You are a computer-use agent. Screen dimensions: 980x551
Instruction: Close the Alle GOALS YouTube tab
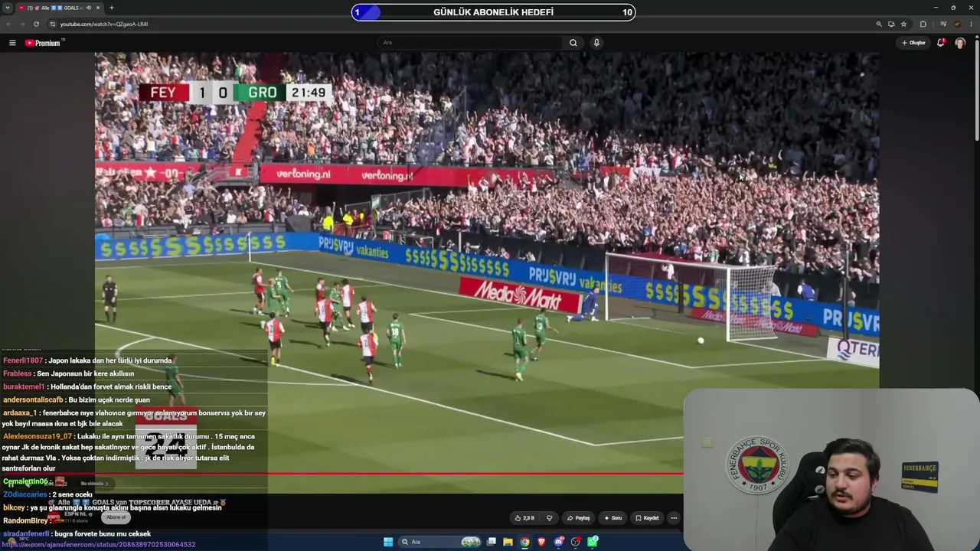click(x=99, y=8)
